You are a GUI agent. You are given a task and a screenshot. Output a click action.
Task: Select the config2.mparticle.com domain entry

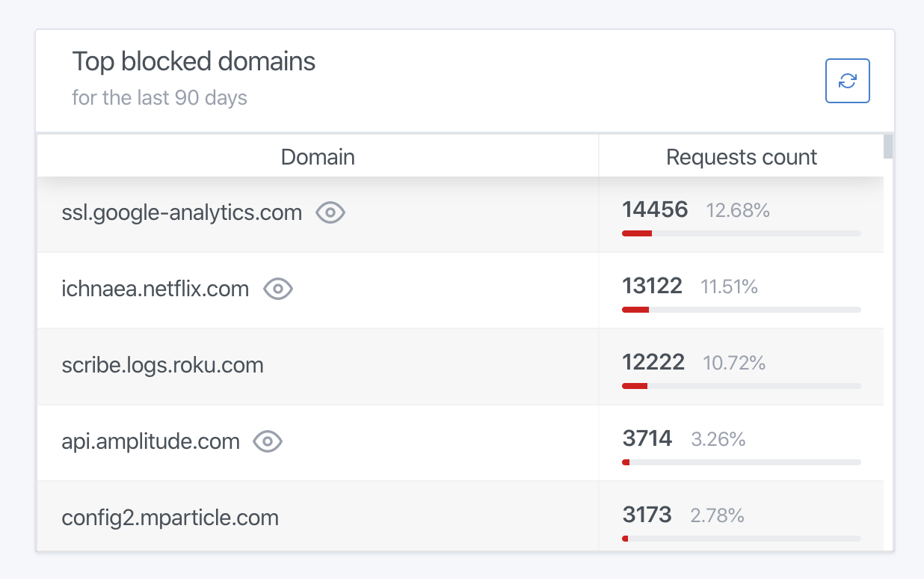pos(169,516)
